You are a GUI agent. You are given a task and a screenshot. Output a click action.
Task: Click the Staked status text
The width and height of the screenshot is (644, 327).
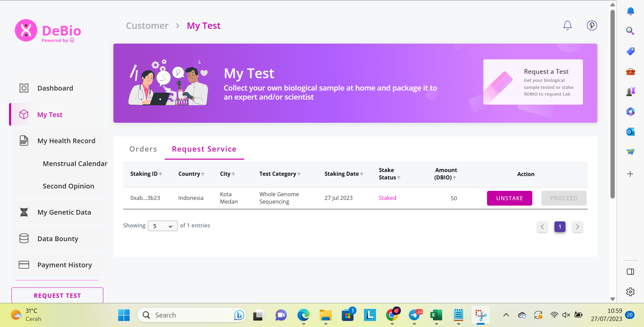pyautogui.click(x=387, y=198)
